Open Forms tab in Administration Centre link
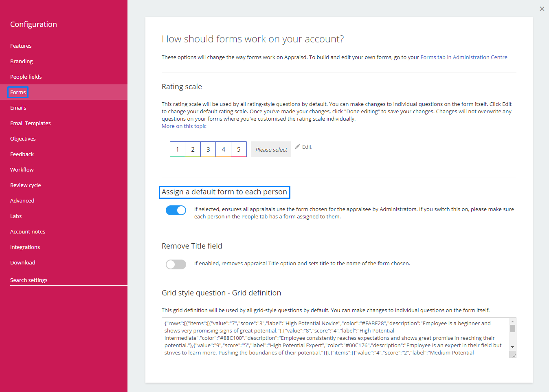The image size is (549, 392). click(464, 57)
